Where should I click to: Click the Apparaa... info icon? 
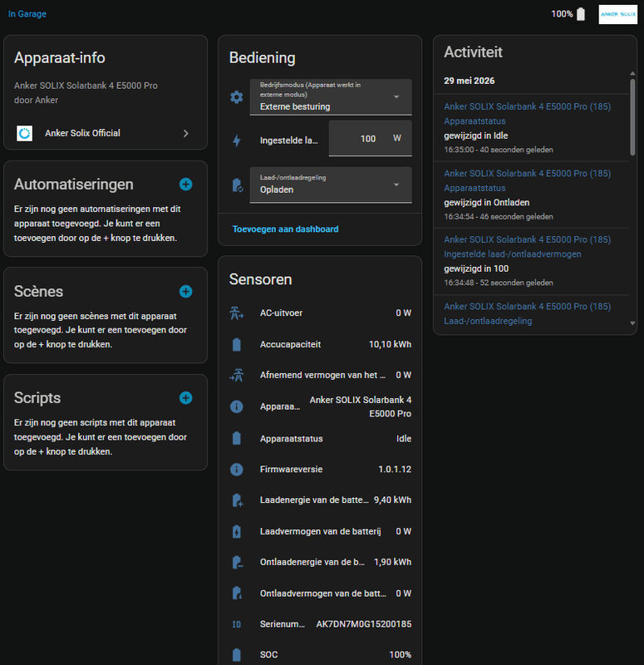[237, 406]
